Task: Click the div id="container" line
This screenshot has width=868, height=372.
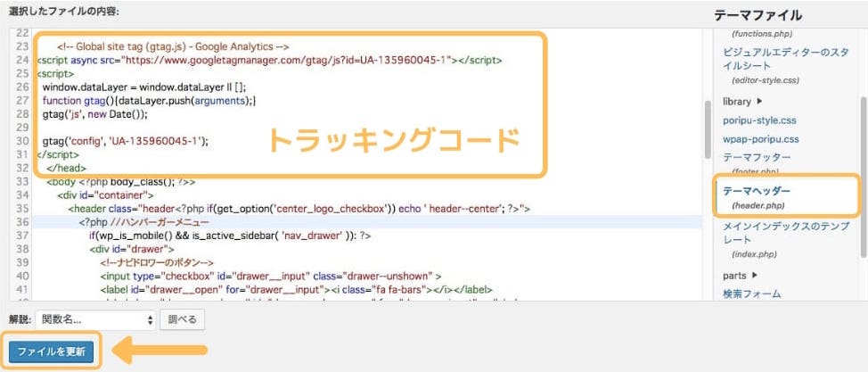Action: point(105,195)
